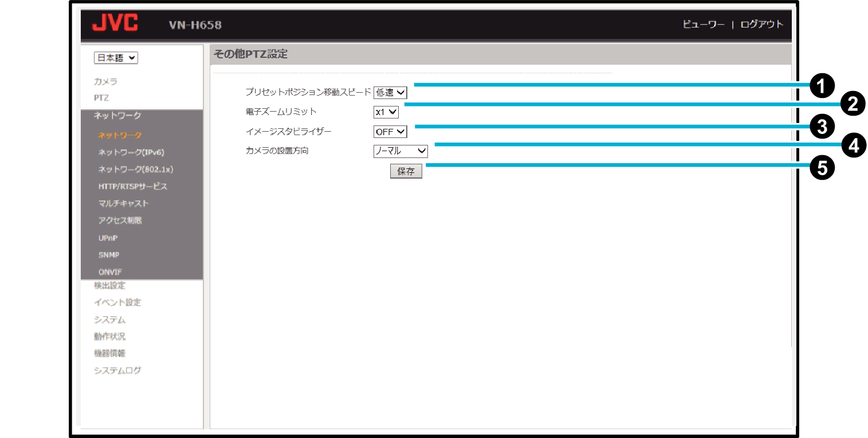
Task: Open SNMP settings
Action: [x=109, y=255]
